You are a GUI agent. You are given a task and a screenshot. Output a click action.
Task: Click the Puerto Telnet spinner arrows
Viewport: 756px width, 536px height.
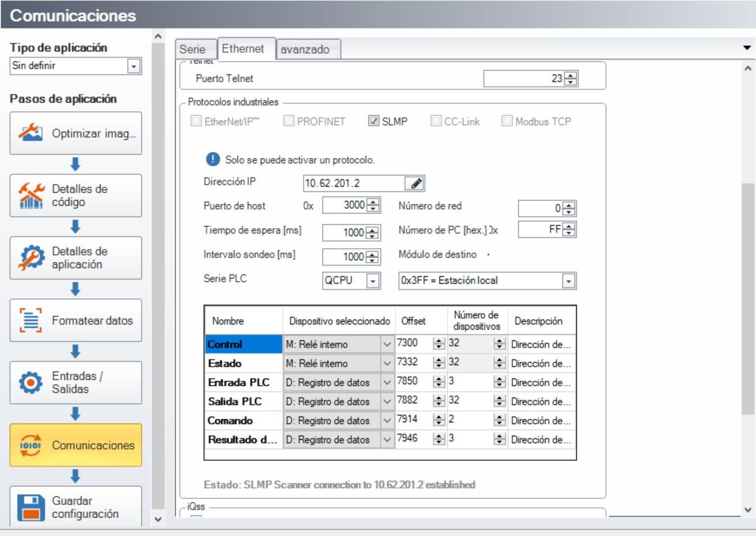(571, 79)
